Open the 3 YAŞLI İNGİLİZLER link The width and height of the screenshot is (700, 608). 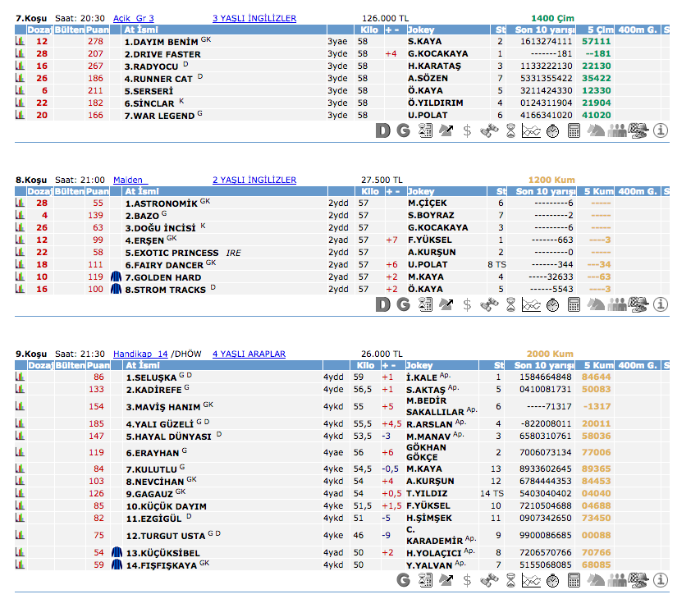coord(254,18)
